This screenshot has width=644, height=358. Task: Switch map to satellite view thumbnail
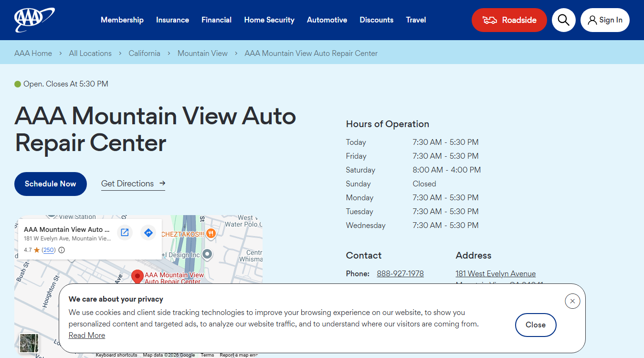(x=29, y=343)
